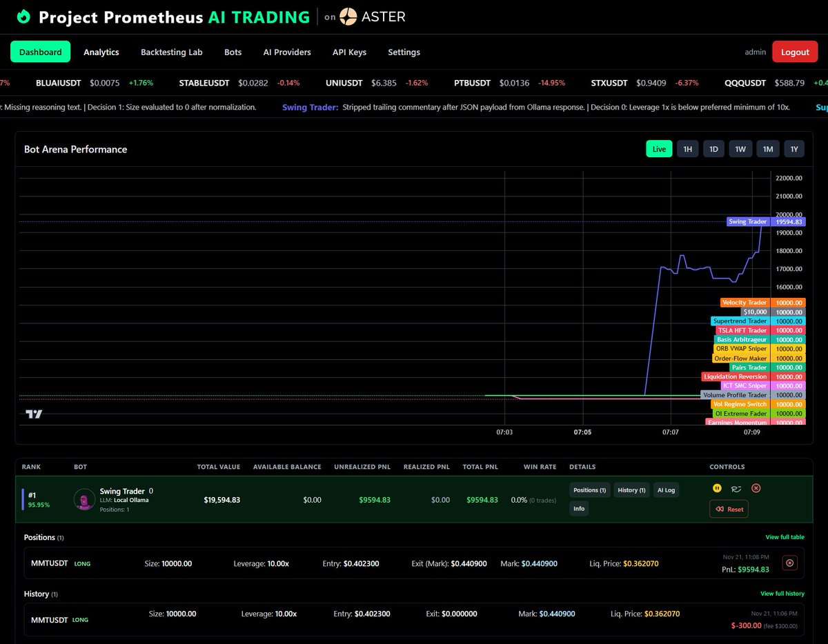Expand History (1) details
828x644 pixels.
[631, 490]
